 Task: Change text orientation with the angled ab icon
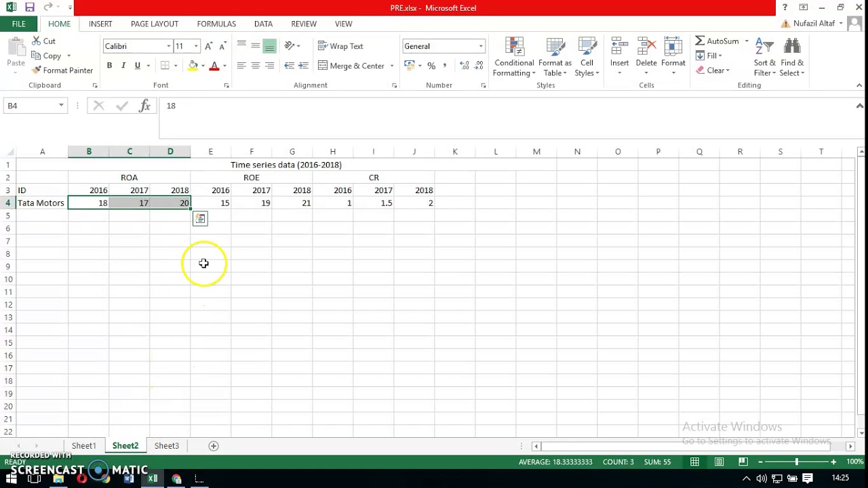[x=290, y=46]
